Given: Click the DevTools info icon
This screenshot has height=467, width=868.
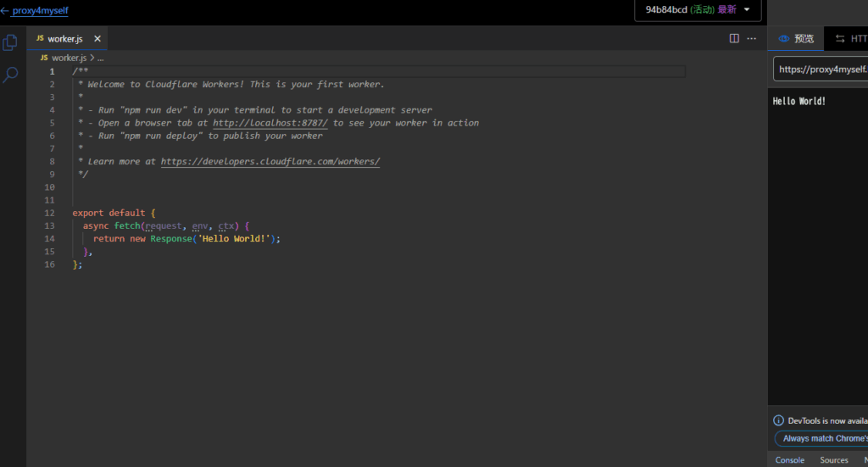Looking at the screenshot, I should [778, 420].
